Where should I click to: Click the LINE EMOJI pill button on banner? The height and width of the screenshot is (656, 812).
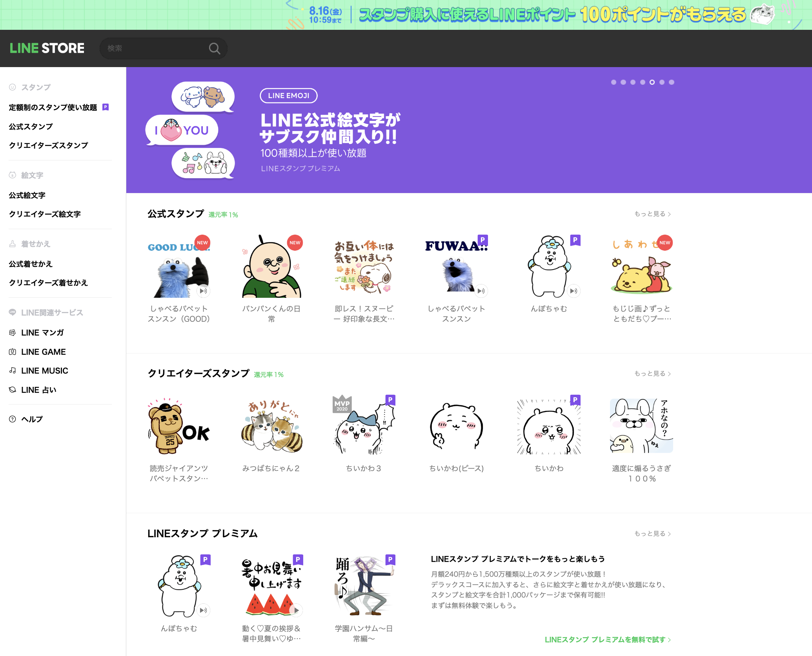(289, 96)
